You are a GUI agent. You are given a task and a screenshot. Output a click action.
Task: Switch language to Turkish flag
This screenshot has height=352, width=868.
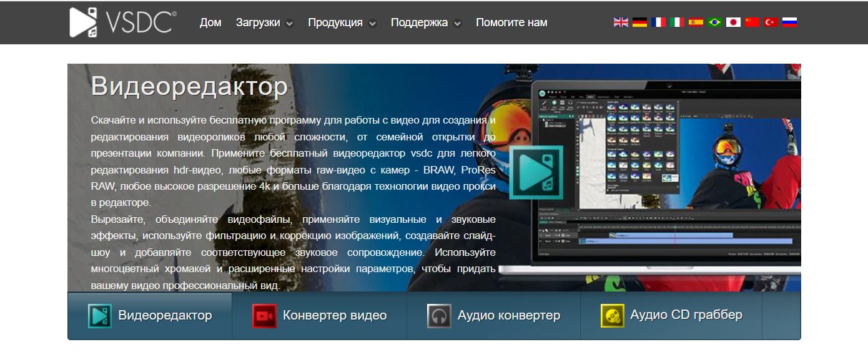(771, 22)
